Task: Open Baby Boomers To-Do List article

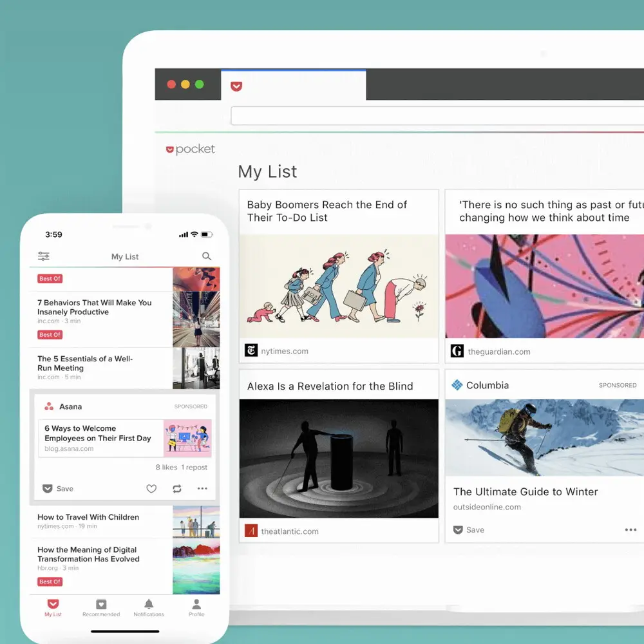Action: [327, 211]
